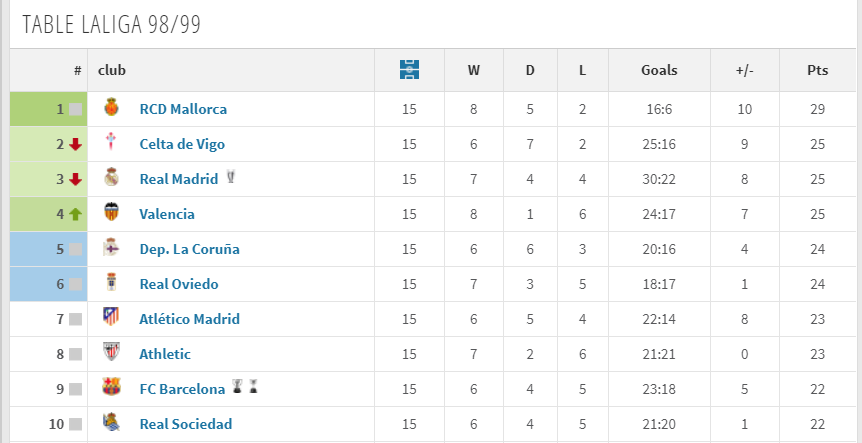Screen dimensions: 862x443
Task: Open the Athletic club link
Action: (x=165, y=354)
